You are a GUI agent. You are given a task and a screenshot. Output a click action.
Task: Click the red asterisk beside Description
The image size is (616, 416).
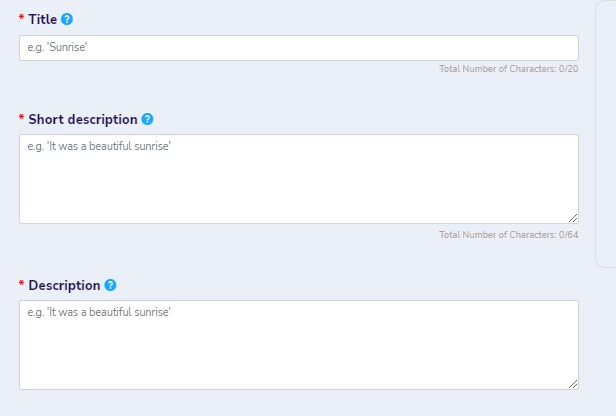tap(21, 283)
